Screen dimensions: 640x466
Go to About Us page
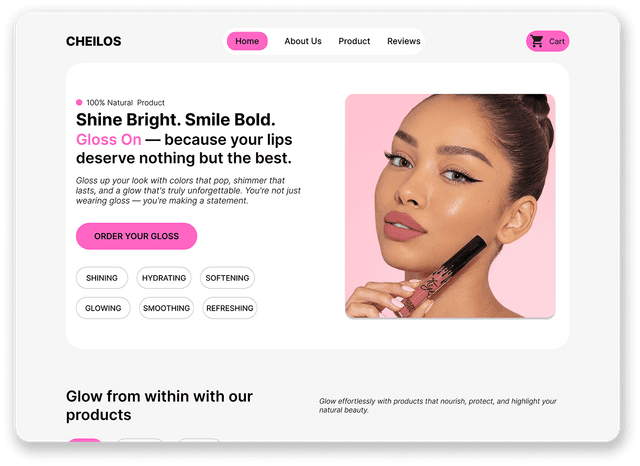(303, 41)
